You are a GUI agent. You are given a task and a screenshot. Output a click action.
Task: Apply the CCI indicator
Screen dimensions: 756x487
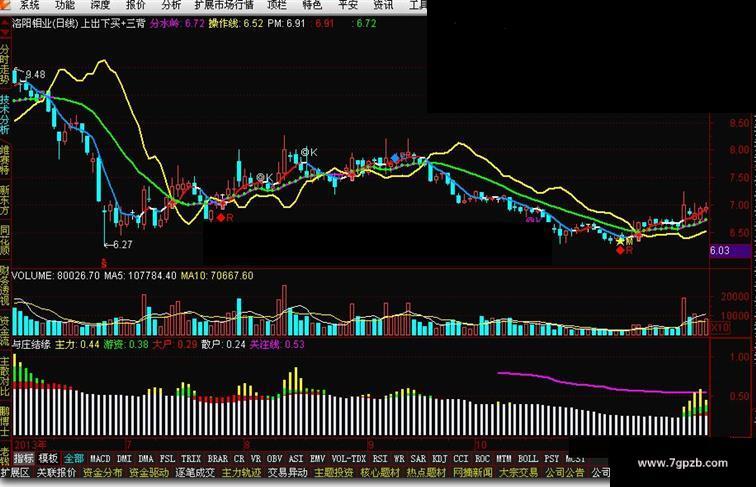(x=460, y=458)
